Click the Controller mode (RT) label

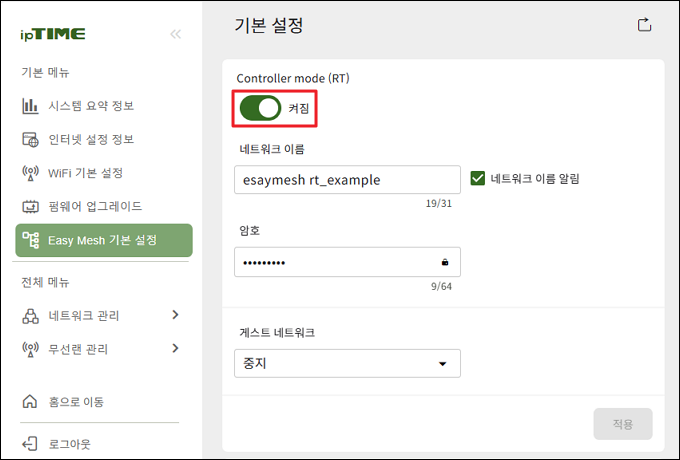click(293, 78)
